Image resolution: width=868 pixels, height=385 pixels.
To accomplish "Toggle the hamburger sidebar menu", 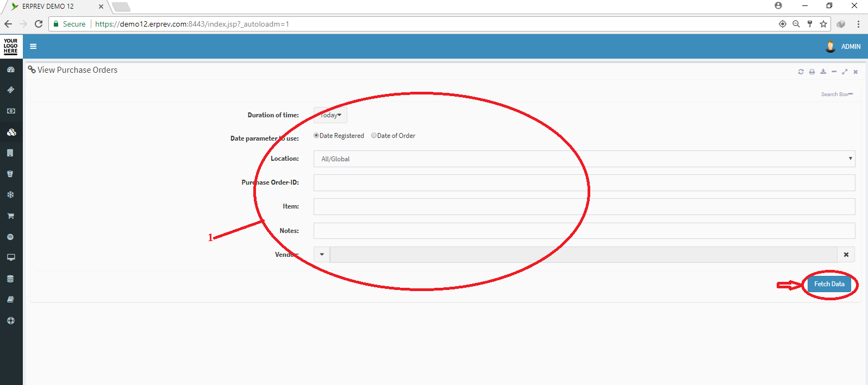I will click(x=33, y=46).
